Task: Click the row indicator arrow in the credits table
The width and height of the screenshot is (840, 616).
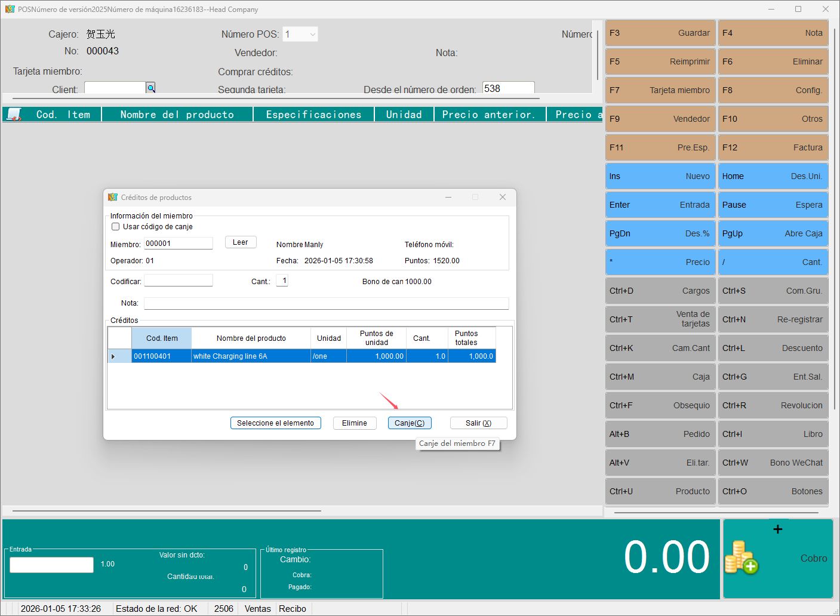Action: [113, 356]
